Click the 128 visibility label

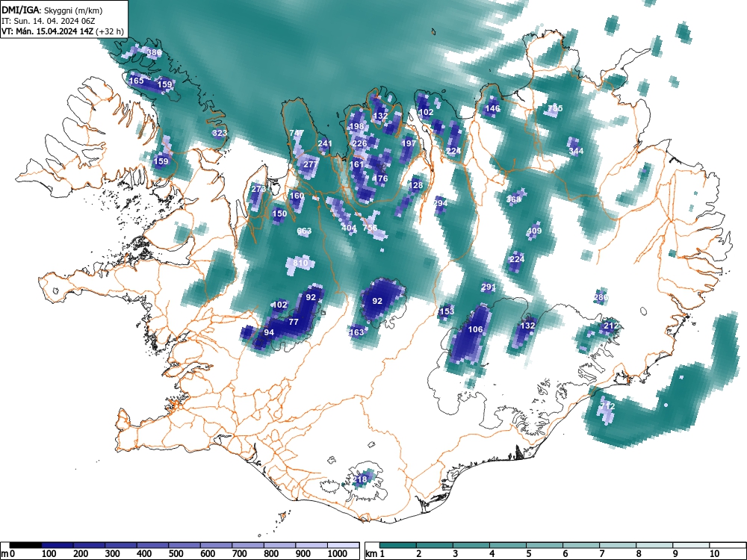[416, 185]
